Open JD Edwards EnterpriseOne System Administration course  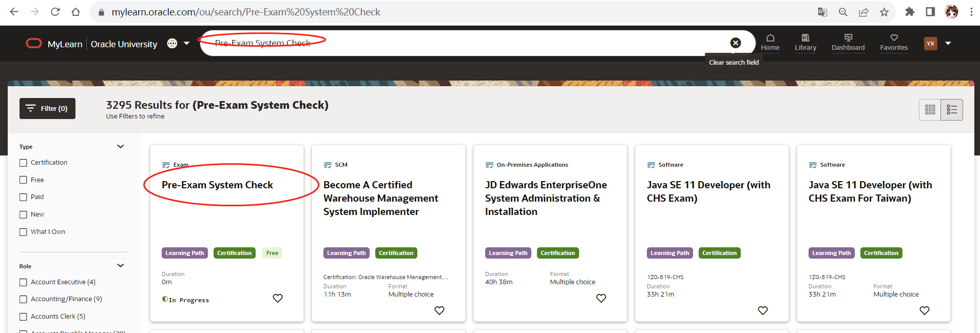[546, 198]
